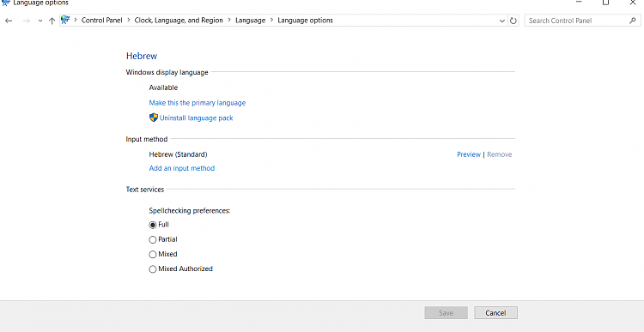
Task: Click the shield icon beside Uninstall
Action: [x=154, y=118]
